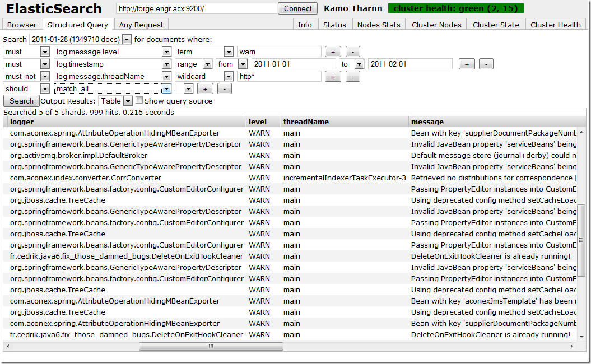Select com.aconex.index.converter.CorrConverter logger cell
The width and height of the screenshot is (591, 364).
click(x=86, y=178)
